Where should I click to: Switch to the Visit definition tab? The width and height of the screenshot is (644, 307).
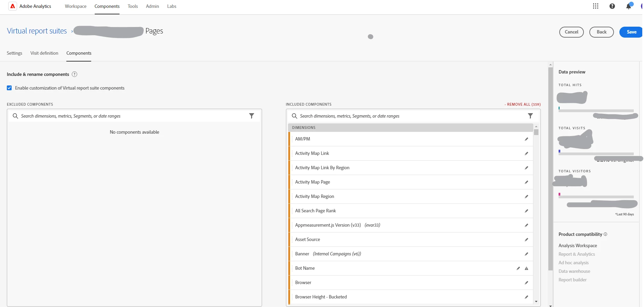point(44,53)
